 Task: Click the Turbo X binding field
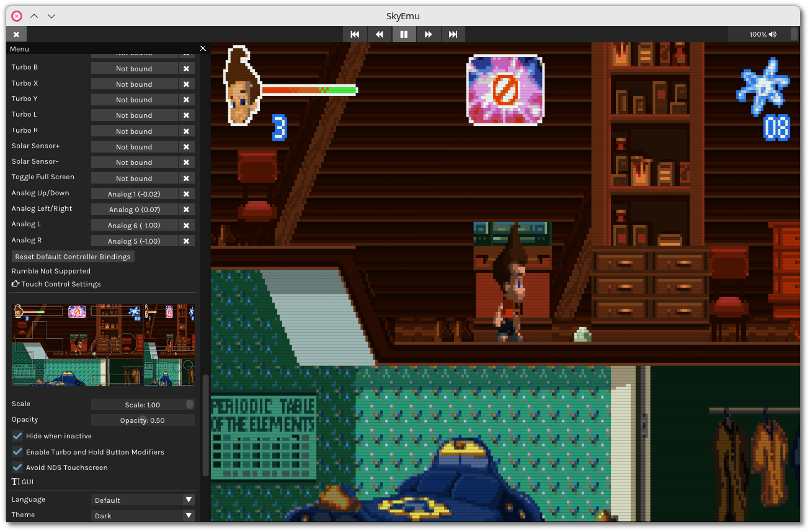(x=134, y=84)
